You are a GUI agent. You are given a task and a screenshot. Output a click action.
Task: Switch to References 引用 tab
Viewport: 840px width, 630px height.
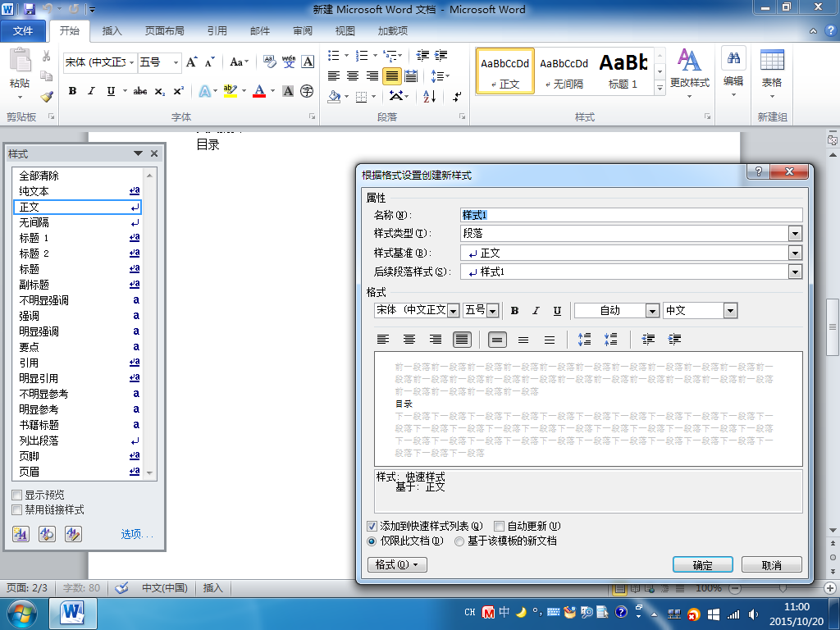217,31
